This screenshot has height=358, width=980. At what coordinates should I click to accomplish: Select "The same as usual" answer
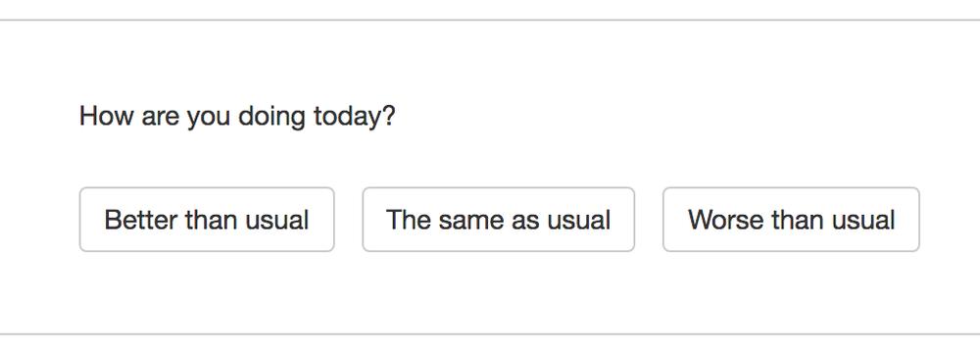[498, 220]
